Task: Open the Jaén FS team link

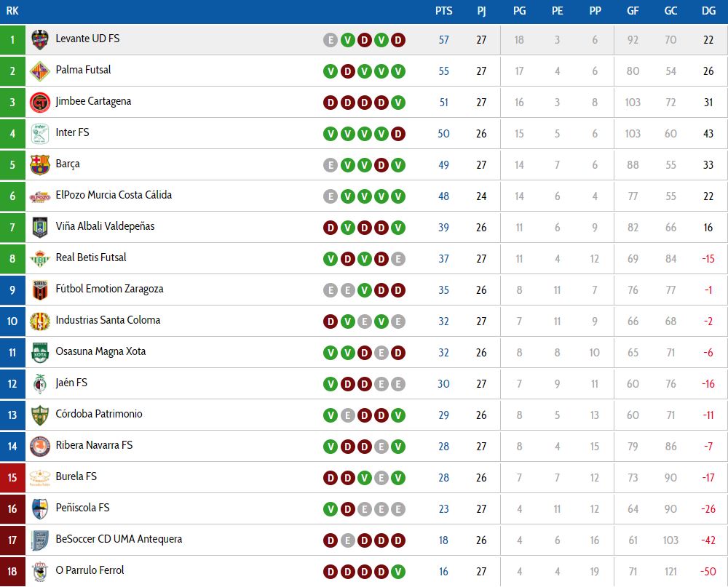Action: pos(71,383)
